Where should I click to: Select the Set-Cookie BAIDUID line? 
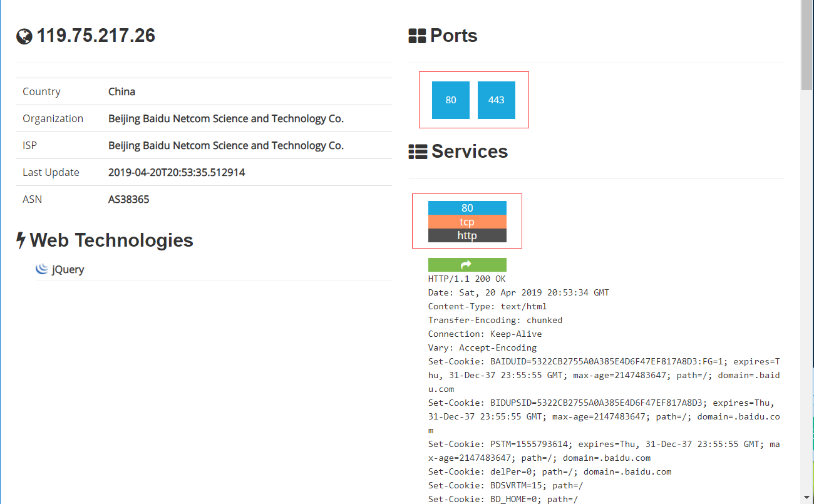604,375
